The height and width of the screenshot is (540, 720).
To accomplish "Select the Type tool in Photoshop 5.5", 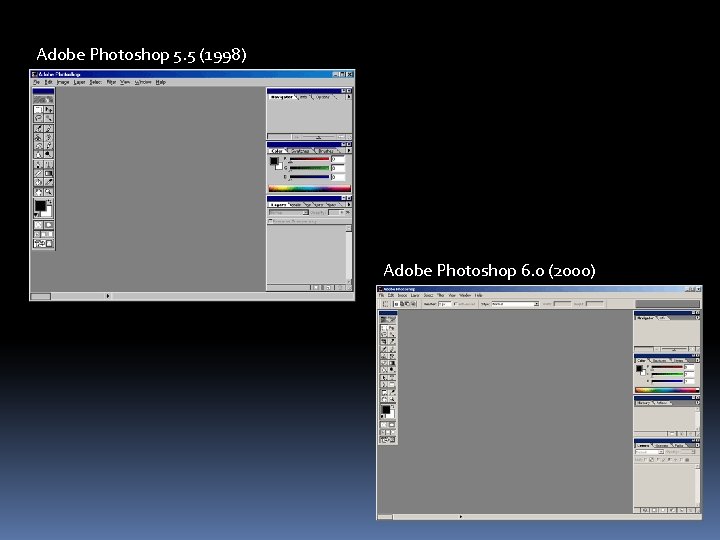I will (x=49, y=164).
